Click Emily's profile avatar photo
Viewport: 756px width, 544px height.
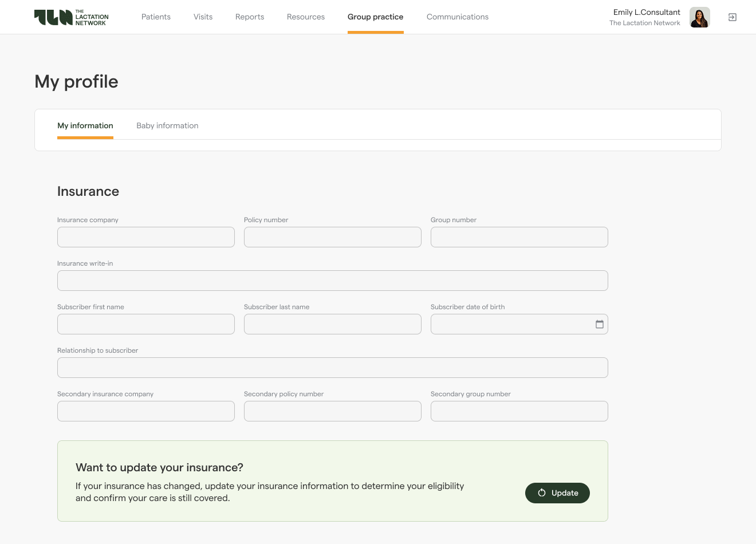pos(699,17)
